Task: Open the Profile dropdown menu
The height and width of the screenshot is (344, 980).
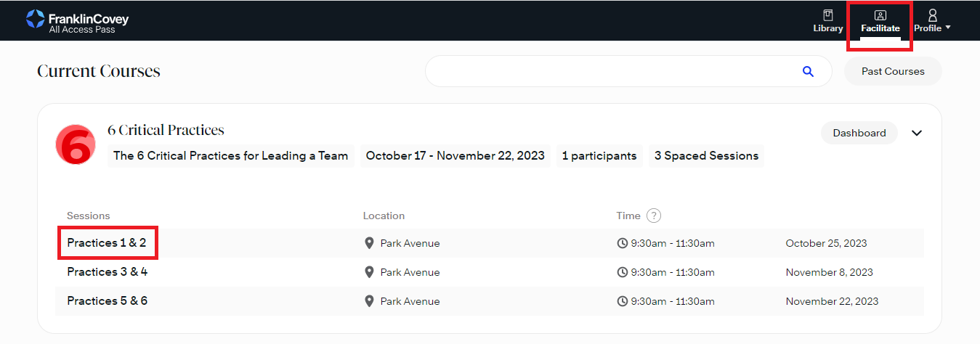Action: pos(932,21)
